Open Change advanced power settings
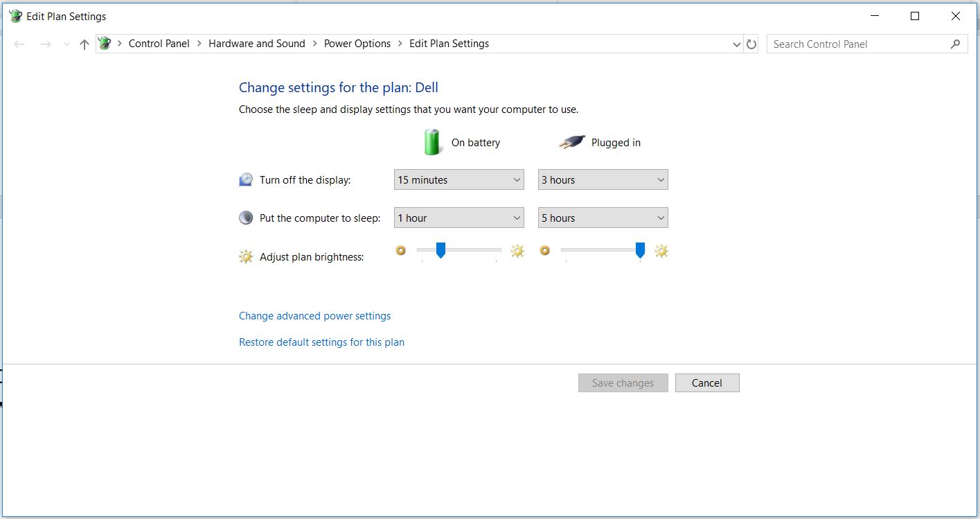The height and width of the screenshot is (519, 980). [314, 315]
